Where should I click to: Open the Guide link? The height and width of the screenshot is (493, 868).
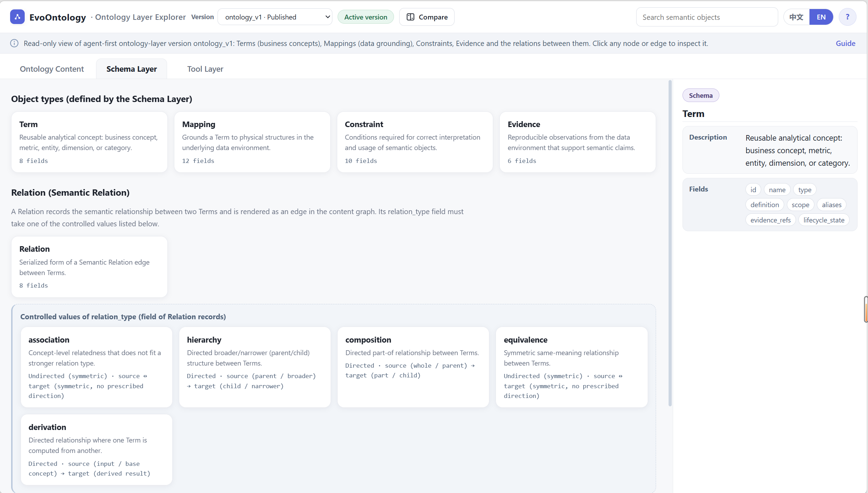(845, 43)
